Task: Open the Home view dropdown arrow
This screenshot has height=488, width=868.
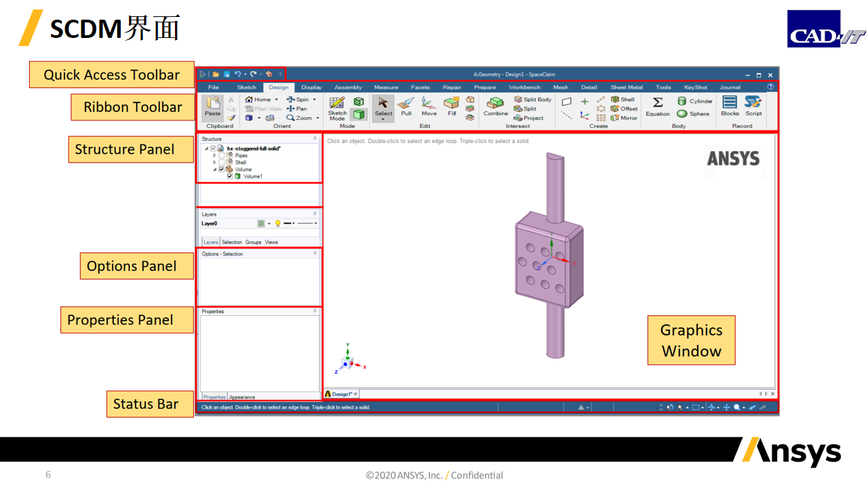Action: click(x=276, y=100)
